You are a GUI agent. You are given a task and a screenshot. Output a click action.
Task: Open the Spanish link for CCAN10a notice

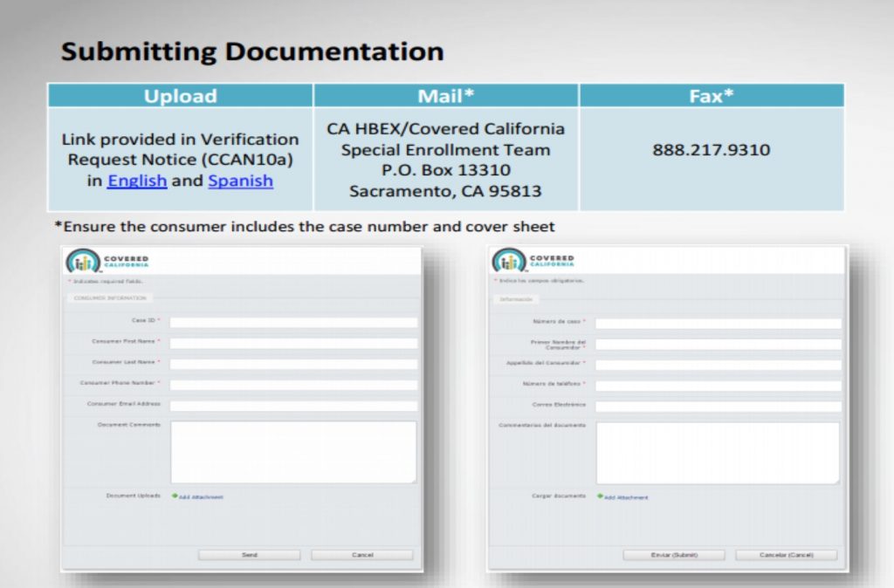tap(240, 181)
